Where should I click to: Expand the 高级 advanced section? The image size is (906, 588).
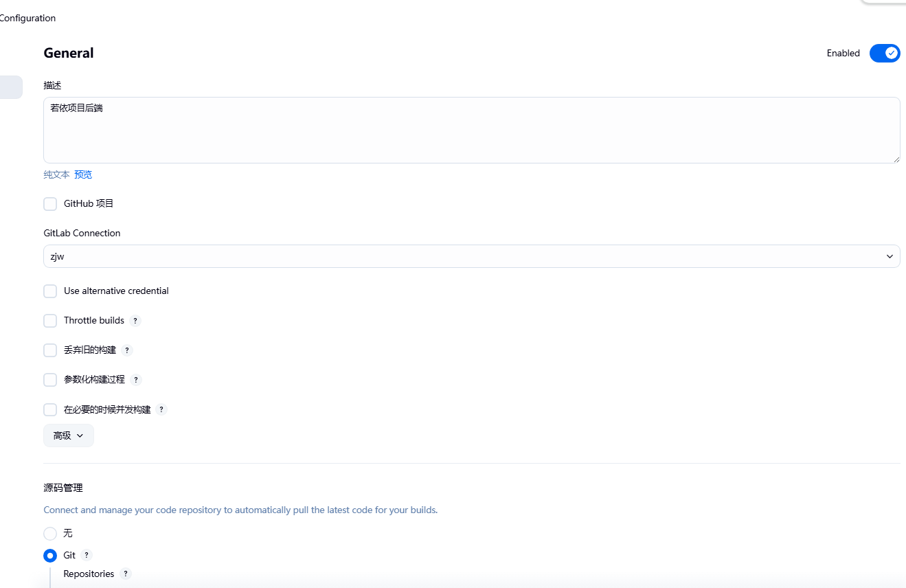[x=68, y=436]
